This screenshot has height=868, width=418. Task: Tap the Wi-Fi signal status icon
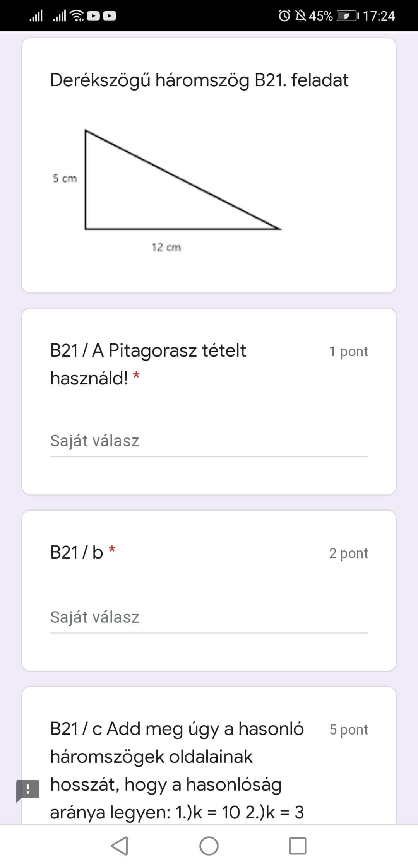pyautogui.click(x=78, y=16)
